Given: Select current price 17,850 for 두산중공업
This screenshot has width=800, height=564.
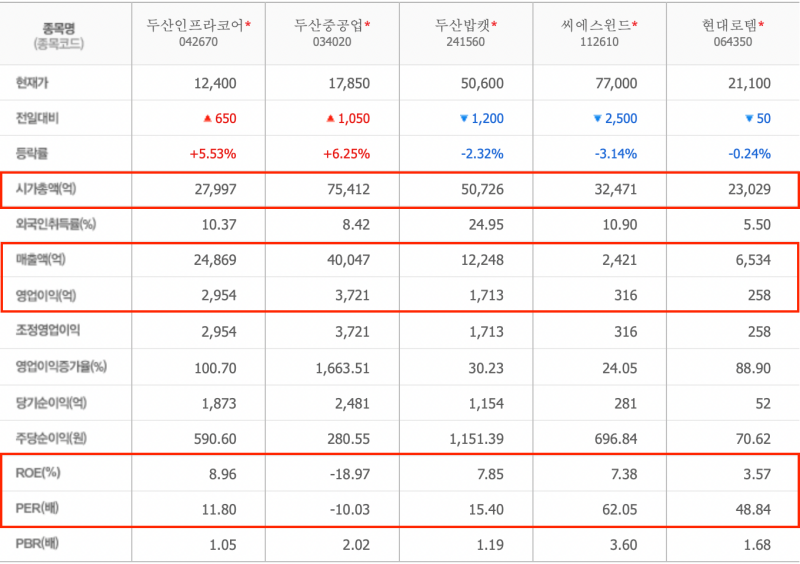Looking at the screenshot, I should 349,83.
